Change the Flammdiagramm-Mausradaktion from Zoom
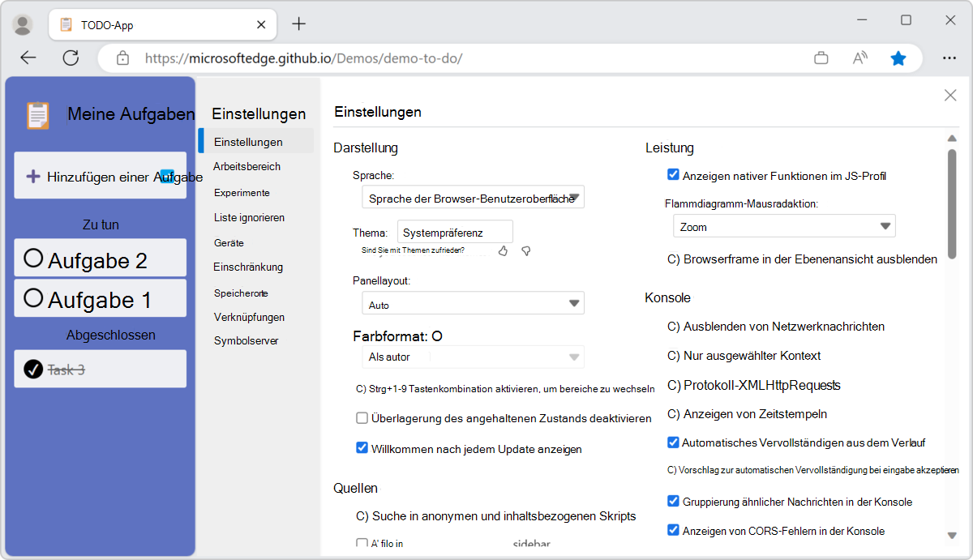The width and height of the screenshot is (973, 560). pyautogui.click(x=783, y=225)
